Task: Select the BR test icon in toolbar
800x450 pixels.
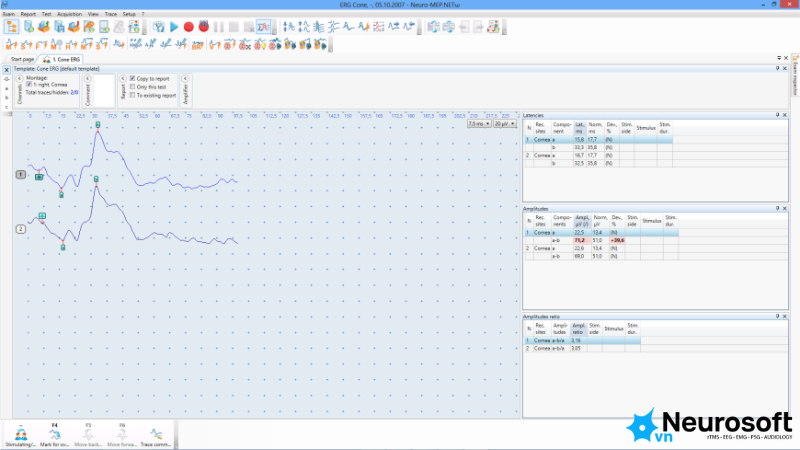Action: click(x=197, y=45)
